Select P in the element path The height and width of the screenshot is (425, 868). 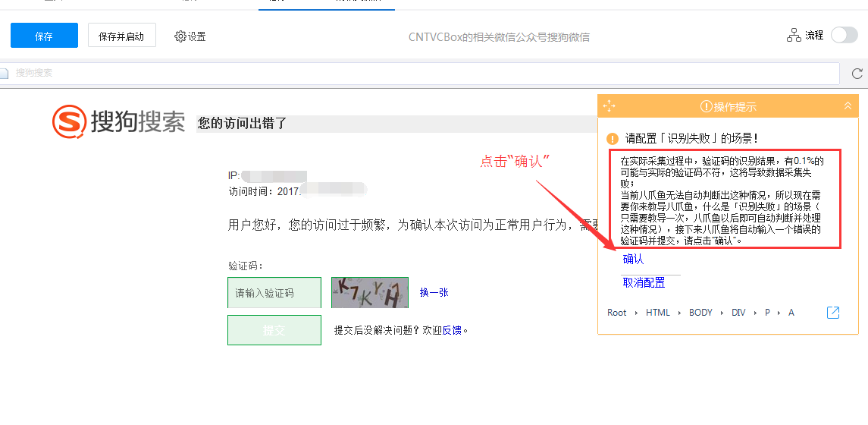[767, 313]
